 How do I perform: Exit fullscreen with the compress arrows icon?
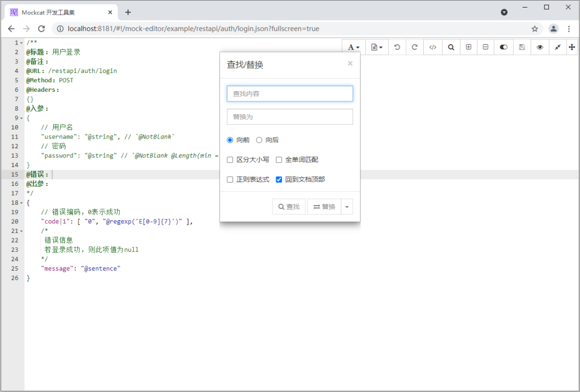tap(557, 47)
